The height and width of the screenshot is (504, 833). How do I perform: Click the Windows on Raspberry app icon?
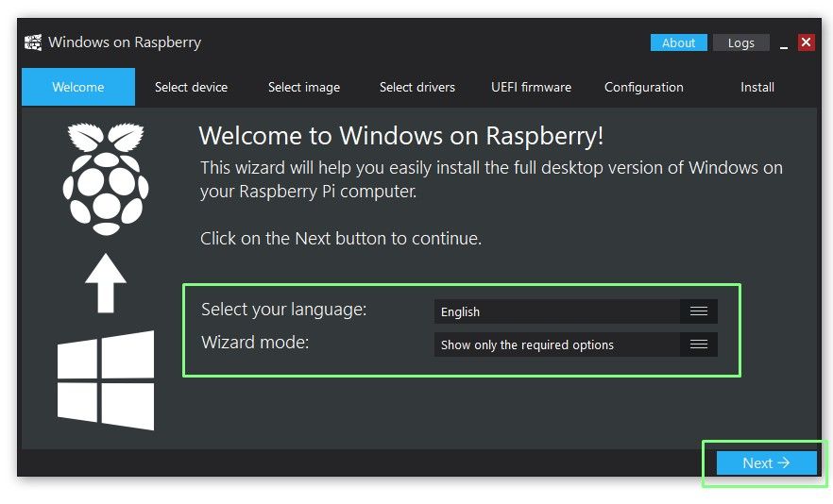coord(33,42)
